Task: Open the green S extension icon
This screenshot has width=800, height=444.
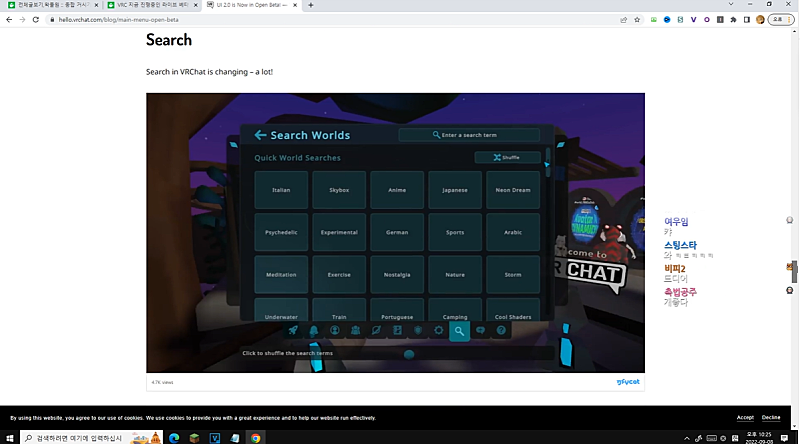Action: coord(680,20)
